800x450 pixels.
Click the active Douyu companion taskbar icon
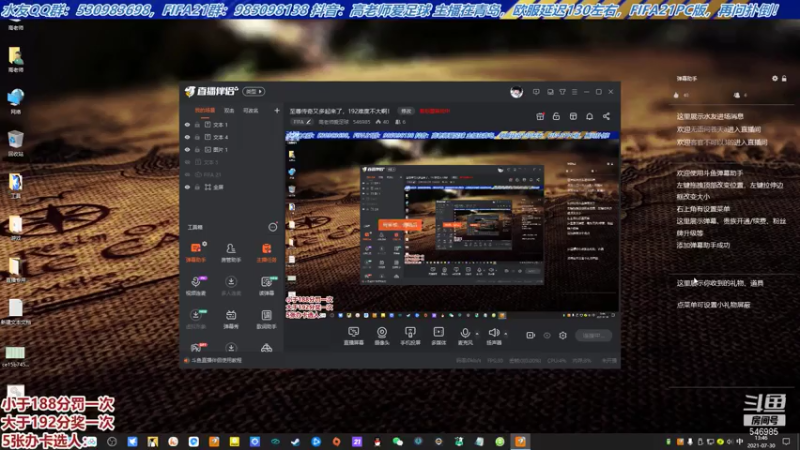coord(520,442)
